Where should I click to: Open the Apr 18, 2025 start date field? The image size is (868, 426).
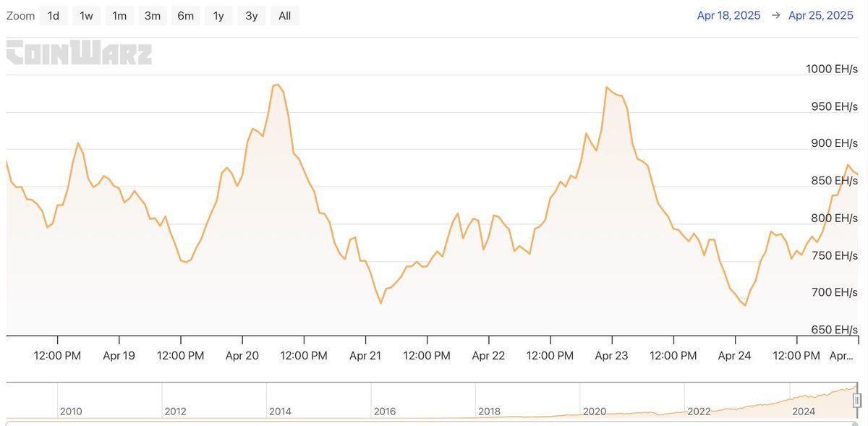coord(728,14)
